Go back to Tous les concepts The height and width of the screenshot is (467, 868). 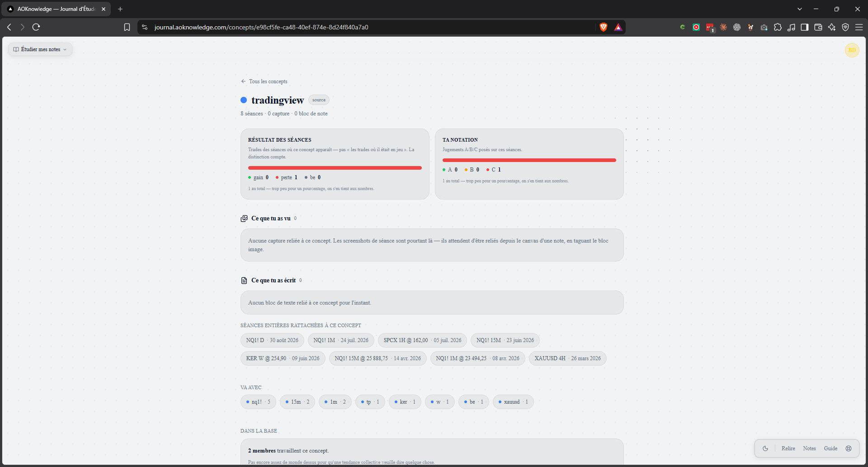coord(264,81)
